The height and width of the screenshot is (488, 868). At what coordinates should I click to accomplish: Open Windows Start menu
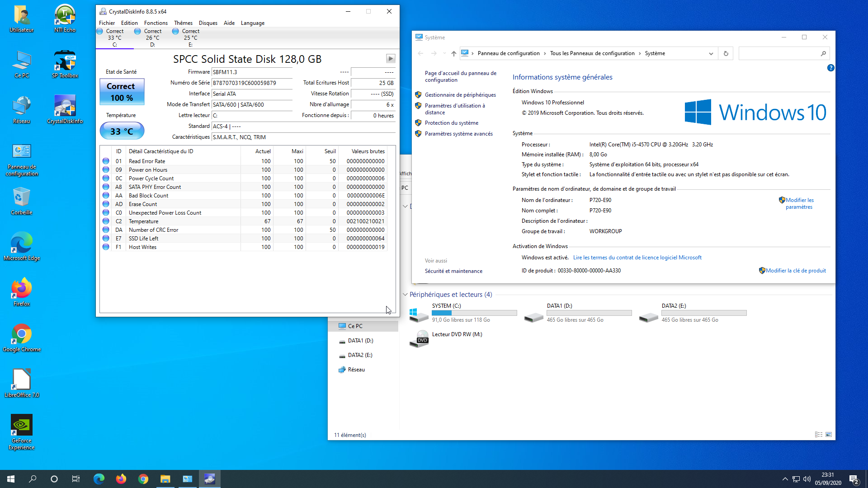11,479
